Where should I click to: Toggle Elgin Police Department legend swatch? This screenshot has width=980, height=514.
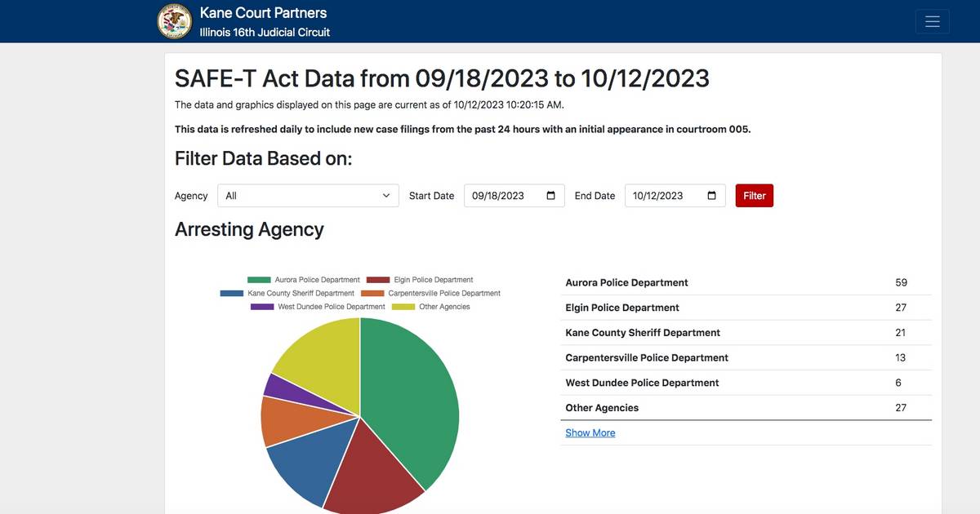click(x=378, y=280)
